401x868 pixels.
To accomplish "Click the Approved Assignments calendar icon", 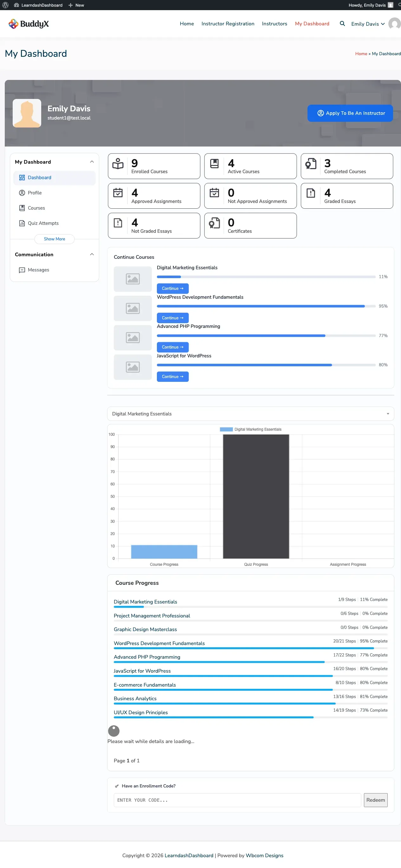I will coord(118,193).
